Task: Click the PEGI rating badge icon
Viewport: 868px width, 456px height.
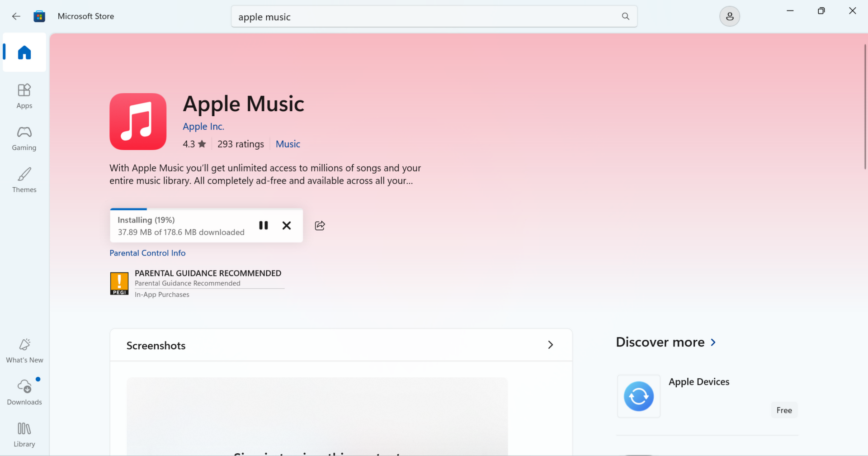Action: point(119,284)
